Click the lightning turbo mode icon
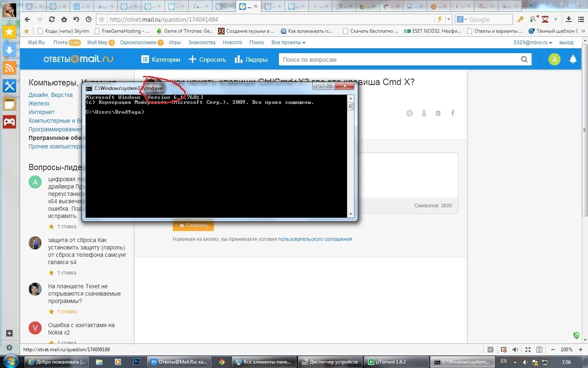 point(440,19)
